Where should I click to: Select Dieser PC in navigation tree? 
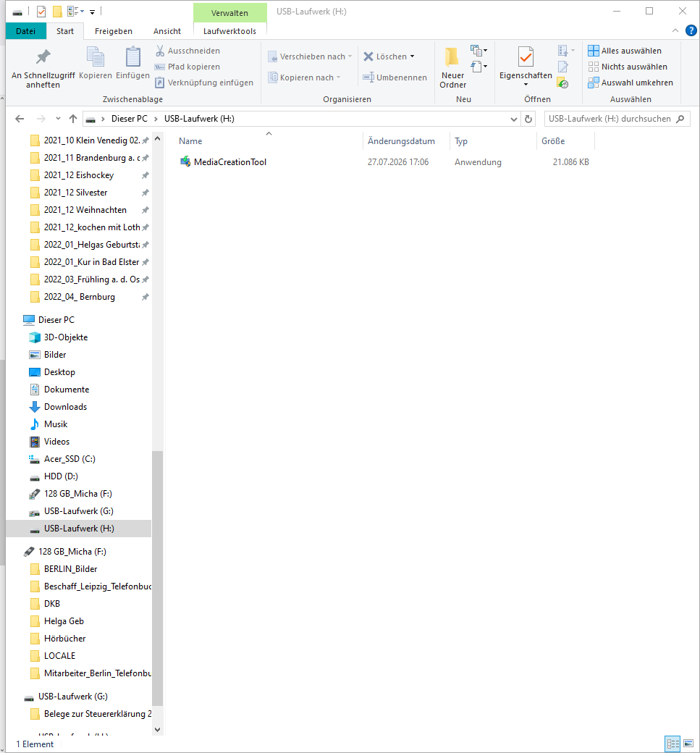pos(56,320)
